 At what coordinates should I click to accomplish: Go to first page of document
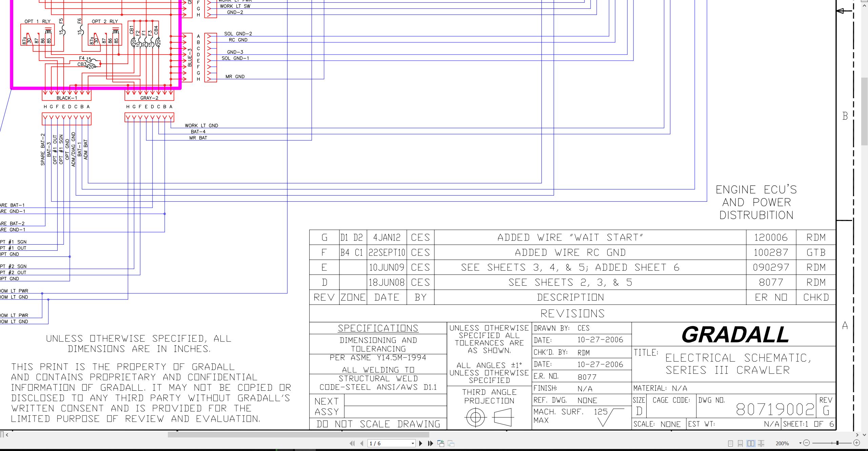352,443
